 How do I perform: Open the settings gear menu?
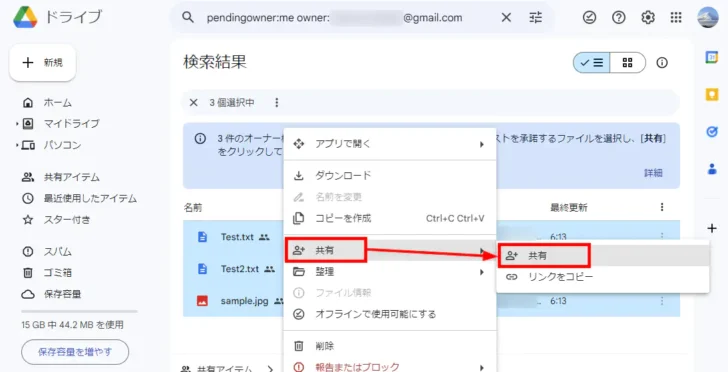click(648, 18)
